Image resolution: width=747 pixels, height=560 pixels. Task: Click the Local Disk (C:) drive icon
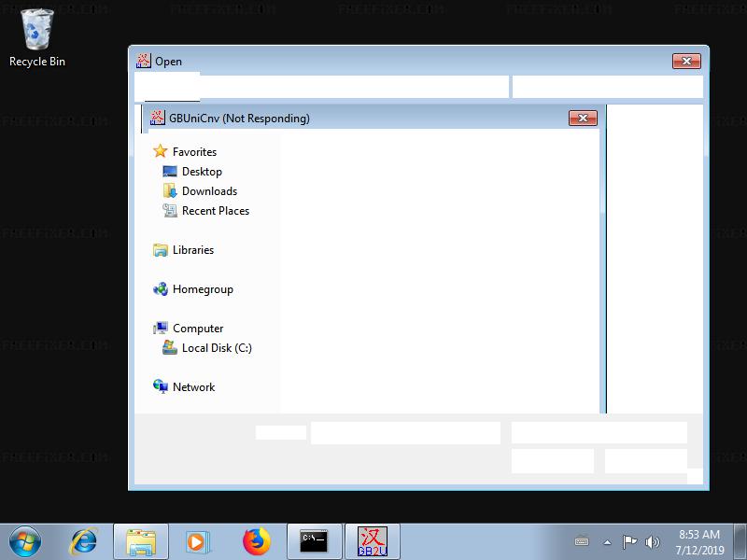pos(170,347)
